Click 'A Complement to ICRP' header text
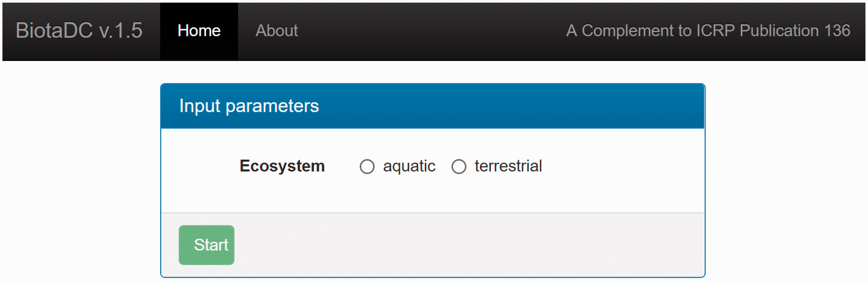 pyautogui.click(x=650, y=31)
